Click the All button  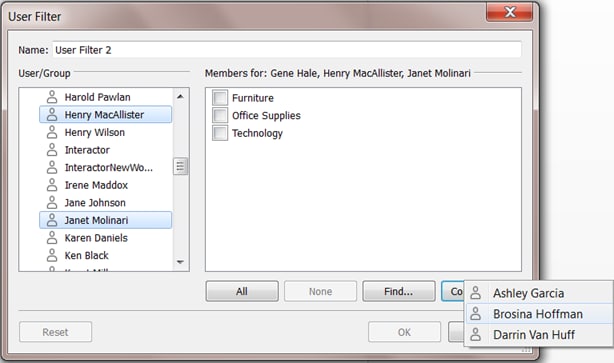click(242, 291)
